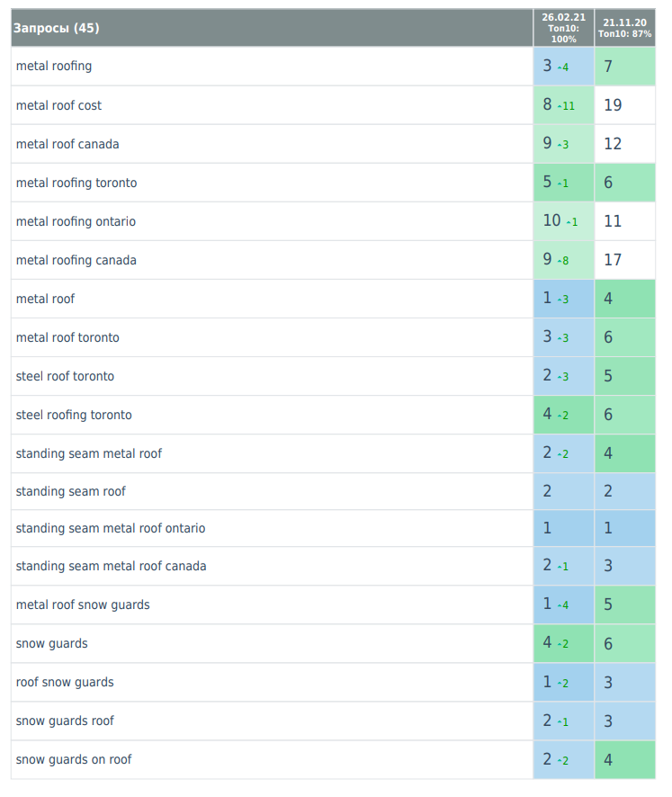Click position 19 cell for metal roof cost
The height and width of the screenshot is (797, 672).
click(x=625, y=105)
